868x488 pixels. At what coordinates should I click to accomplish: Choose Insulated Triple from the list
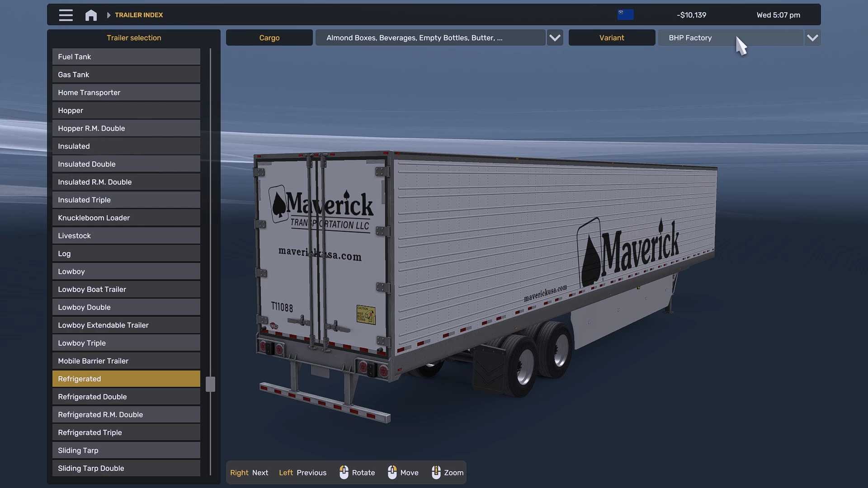[x=126, y=200]
